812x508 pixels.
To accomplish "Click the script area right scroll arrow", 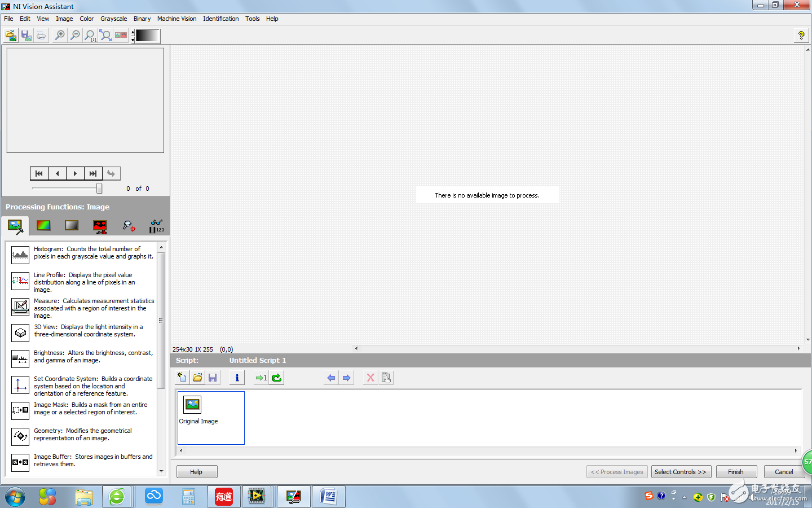I will click(796, 450).
